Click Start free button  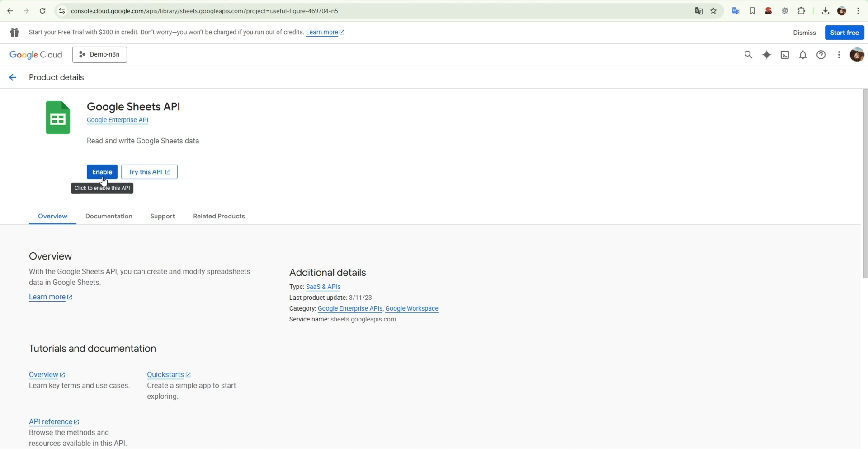[844, 33]
